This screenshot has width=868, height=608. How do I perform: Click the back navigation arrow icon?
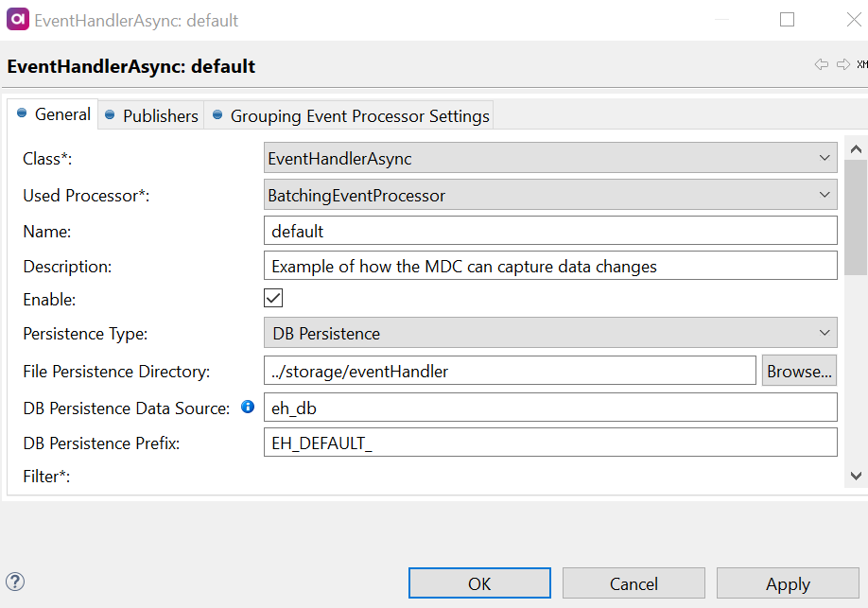pos(821,64)
